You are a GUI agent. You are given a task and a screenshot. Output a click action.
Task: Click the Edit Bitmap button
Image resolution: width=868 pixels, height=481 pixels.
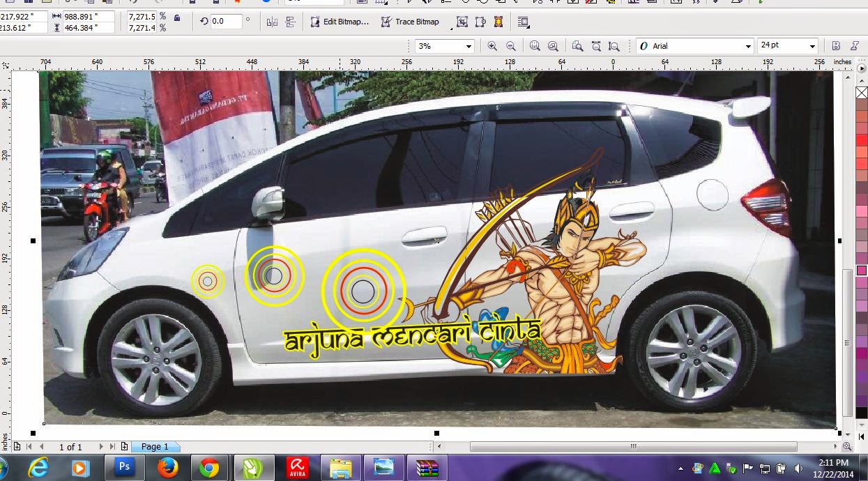[x=340, y=22]
